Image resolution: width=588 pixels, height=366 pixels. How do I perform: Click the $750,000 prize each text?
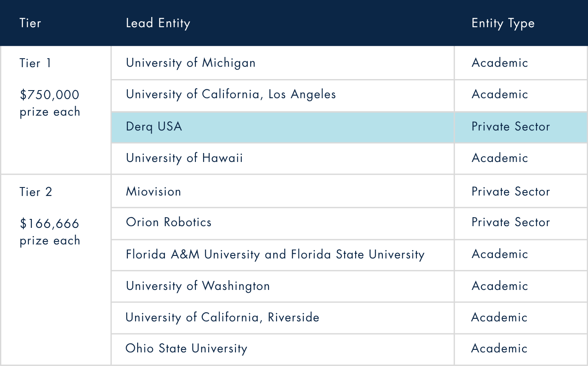(50, 103)
